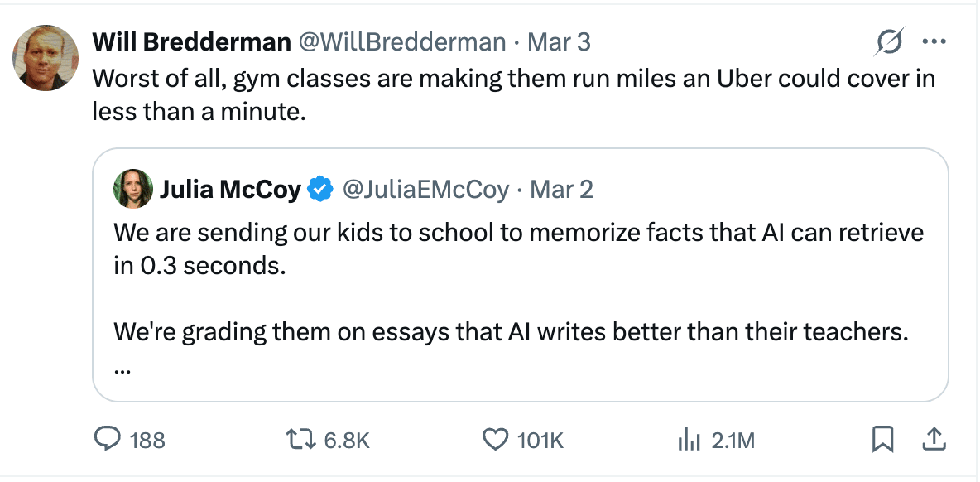The height and width of the screenshot is (482, 980).
Task: Share the tweet via upload icon
Action: click(x=934, y=439)
